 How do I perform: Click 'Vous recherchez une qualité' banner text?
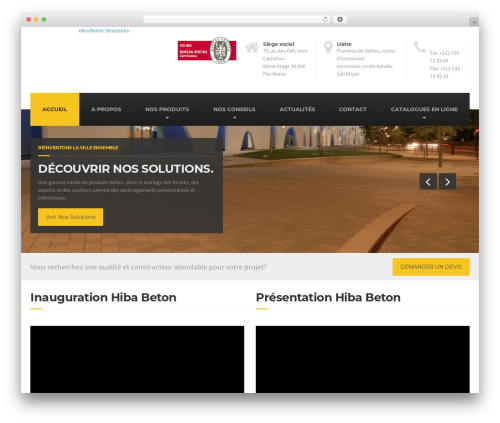pyautogui.click(x=148, y=267)
